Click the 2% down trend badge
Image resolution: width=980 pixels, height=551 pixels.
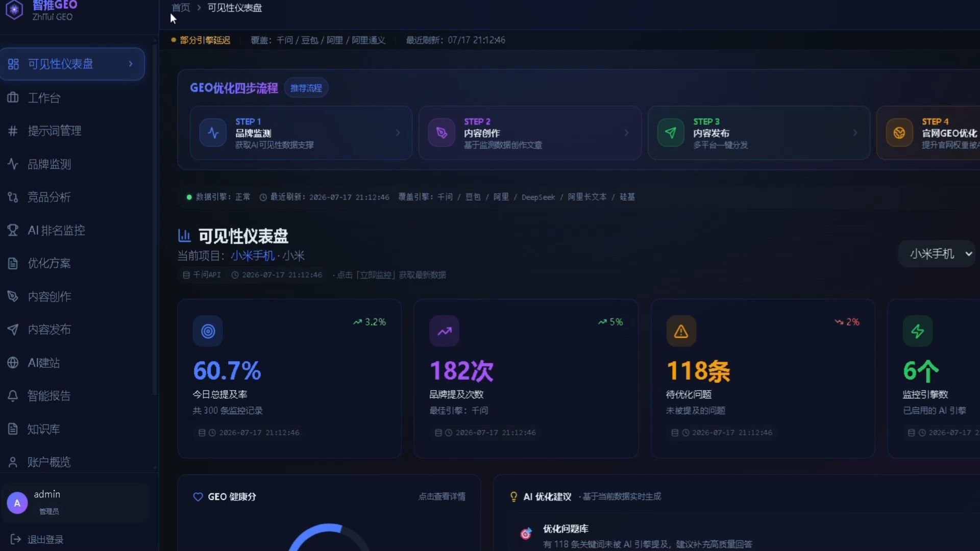(x=847, y=322)
